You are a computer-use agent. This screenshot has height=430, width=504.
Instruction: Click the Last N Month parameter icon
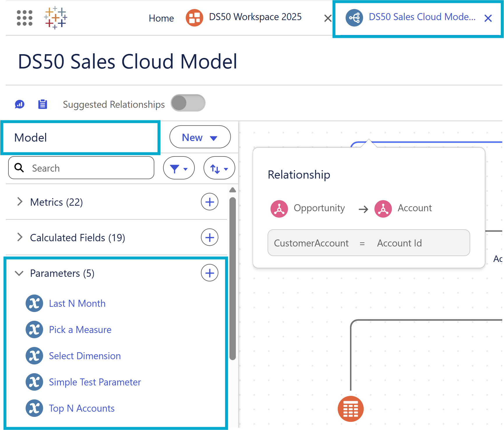click(x=34, y=303)
